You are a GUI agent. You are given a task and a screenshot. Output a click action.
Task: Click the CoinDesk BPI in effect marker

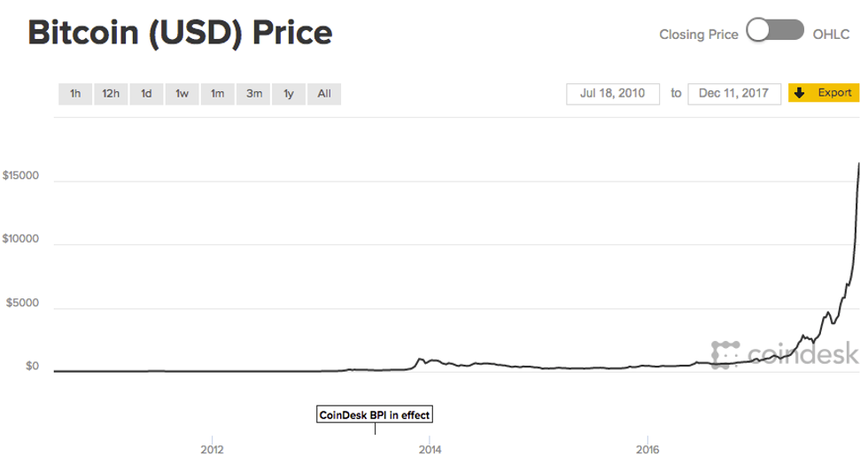point(375,414)
